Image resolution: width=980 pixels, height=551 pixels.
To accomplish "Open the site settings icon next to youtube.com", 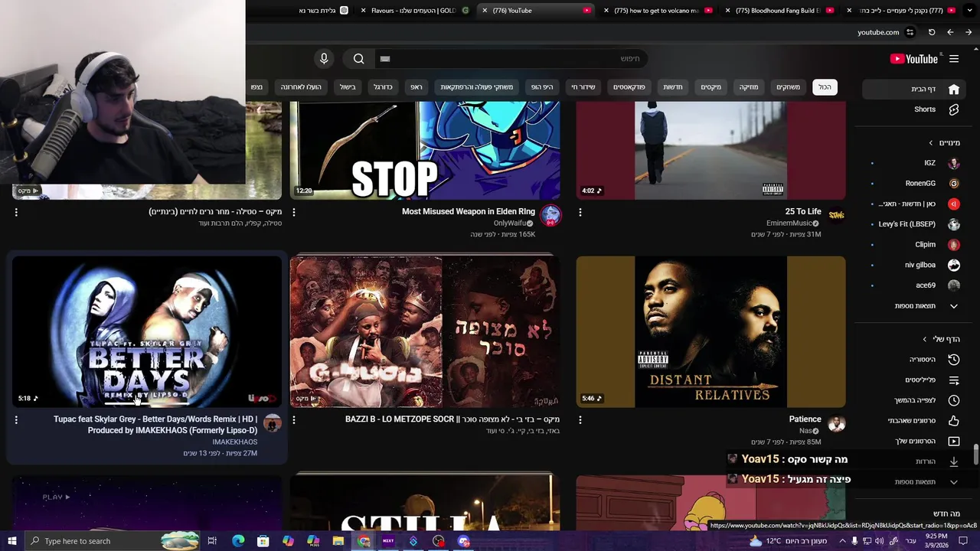I will point(910,32).
